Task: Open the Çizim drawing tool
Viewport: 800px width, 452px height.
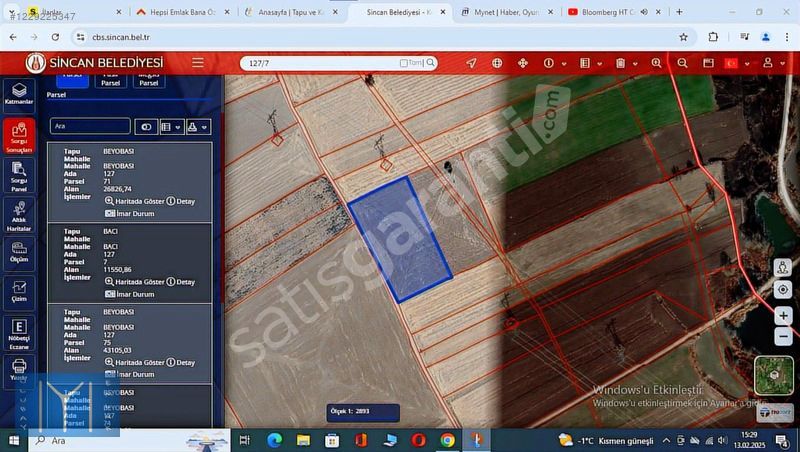Action: (x=18, y=291)
